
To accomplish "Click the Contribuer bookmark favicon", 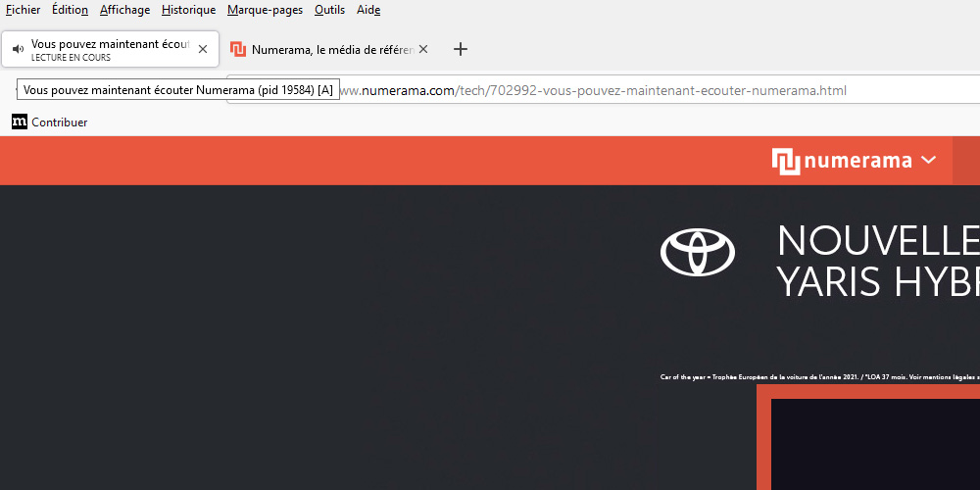I will point(20,122).
